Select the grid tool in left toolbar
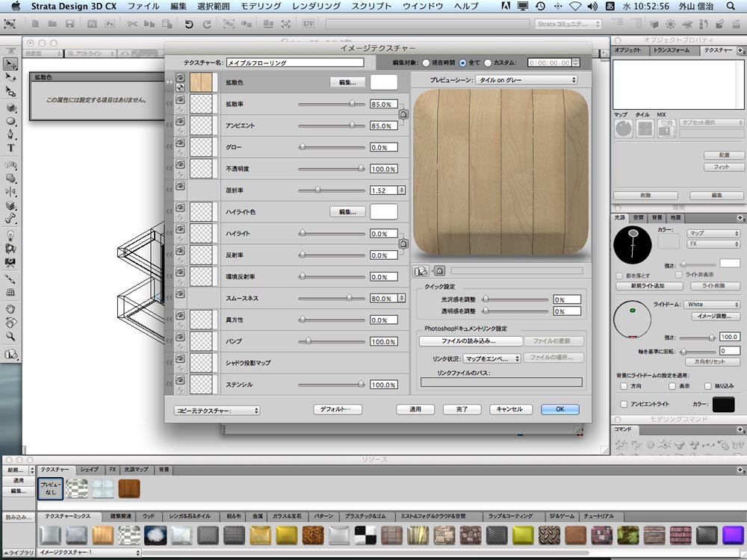 pos(10,293)
